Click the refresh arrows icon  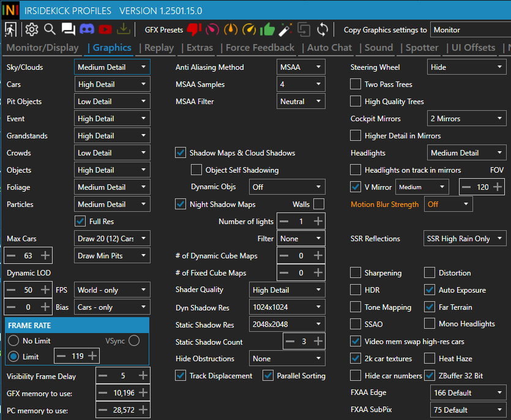323,29
